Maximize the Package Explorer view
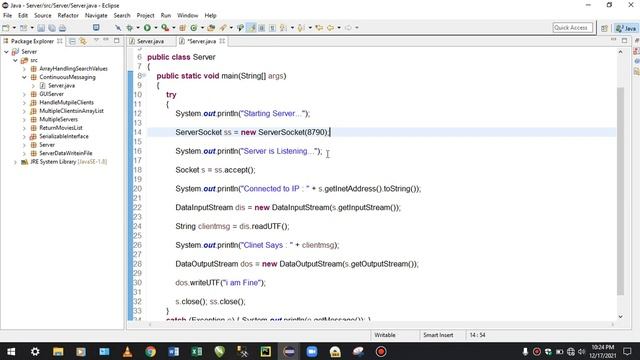The width and height of the screenshot is (640, 360). pyautogui.click(x=117, y=40)
